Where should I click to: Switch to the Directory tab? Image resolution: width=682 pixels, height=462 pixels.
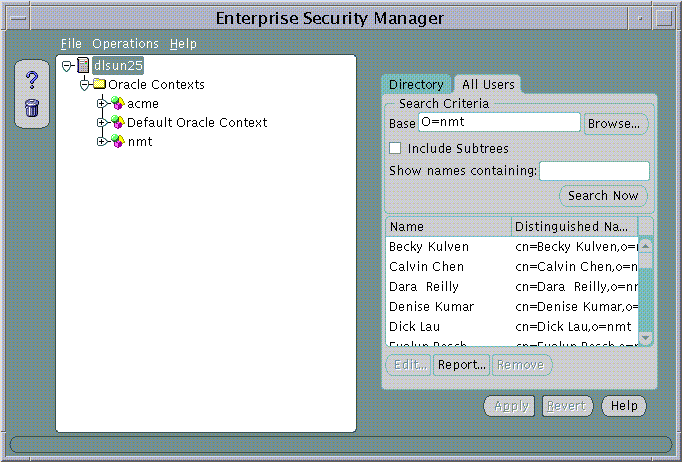coord(416,84)
